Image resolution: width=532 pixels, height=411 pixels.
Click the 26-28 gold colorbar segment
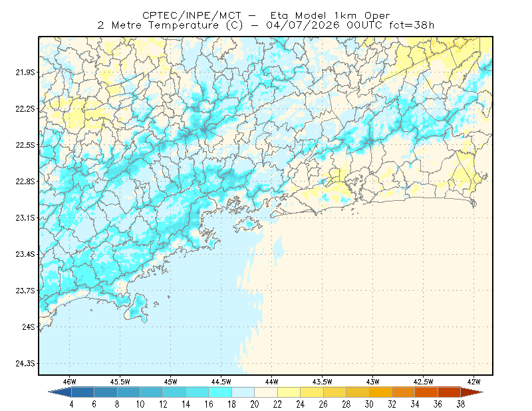pos(335,392)
